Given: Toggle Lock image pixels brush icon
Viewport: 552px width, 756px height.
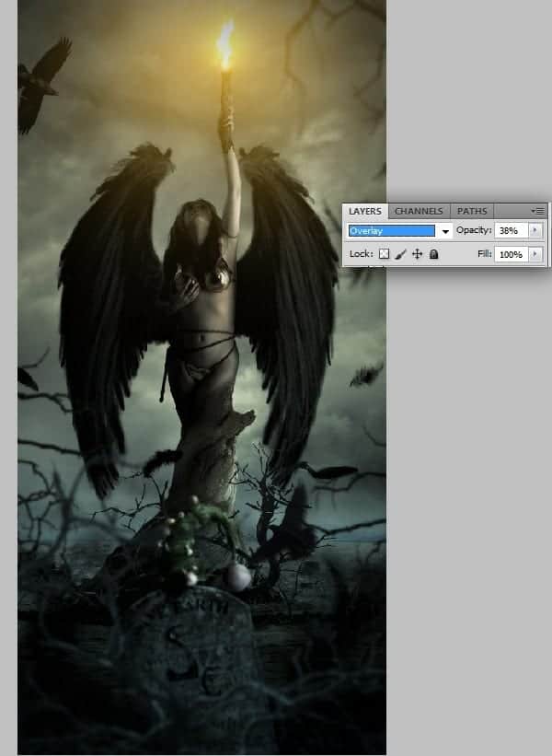Looking at the screenshot, I should click(400, 254).
